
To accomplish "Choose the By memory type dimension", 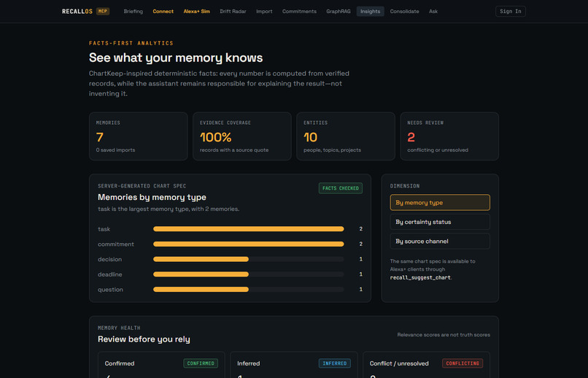I will pos(440,203).
